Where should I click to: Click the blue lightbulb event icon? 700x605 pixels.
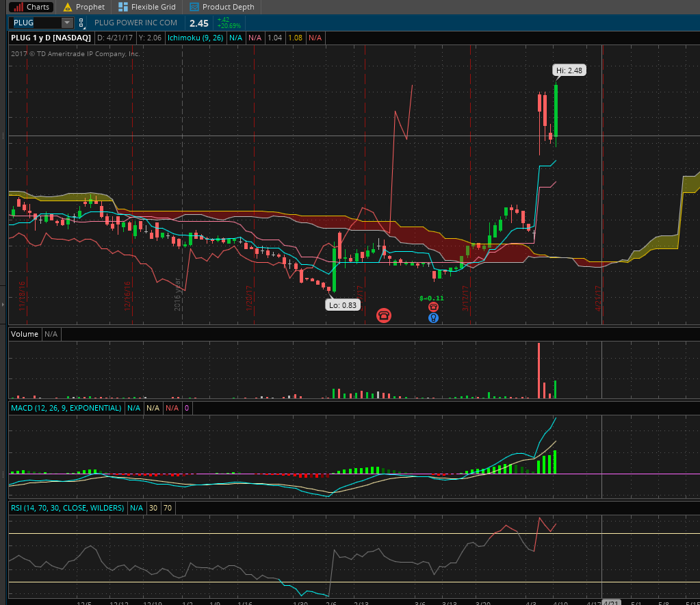(x=433, y=318)
